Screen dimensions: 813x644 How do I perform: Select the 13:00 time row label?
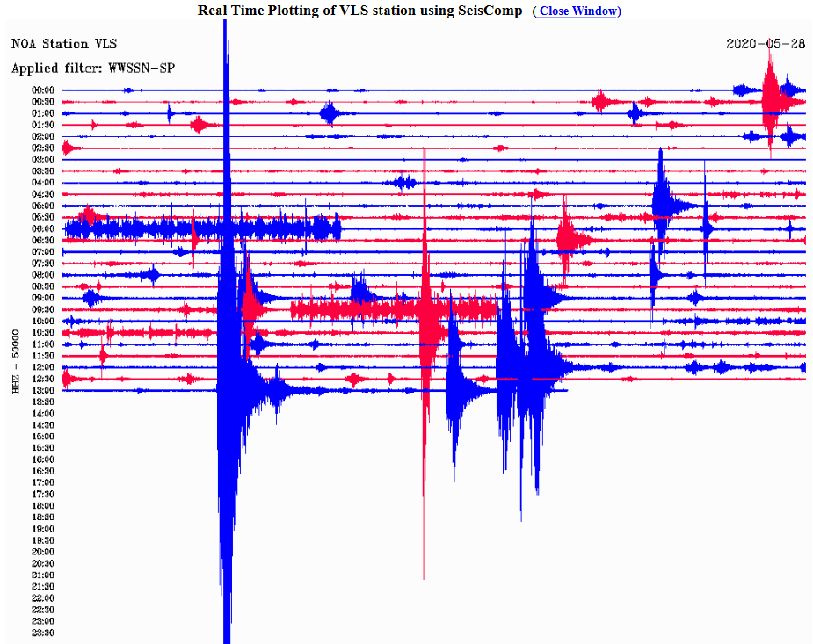click(x=44, y=390)
